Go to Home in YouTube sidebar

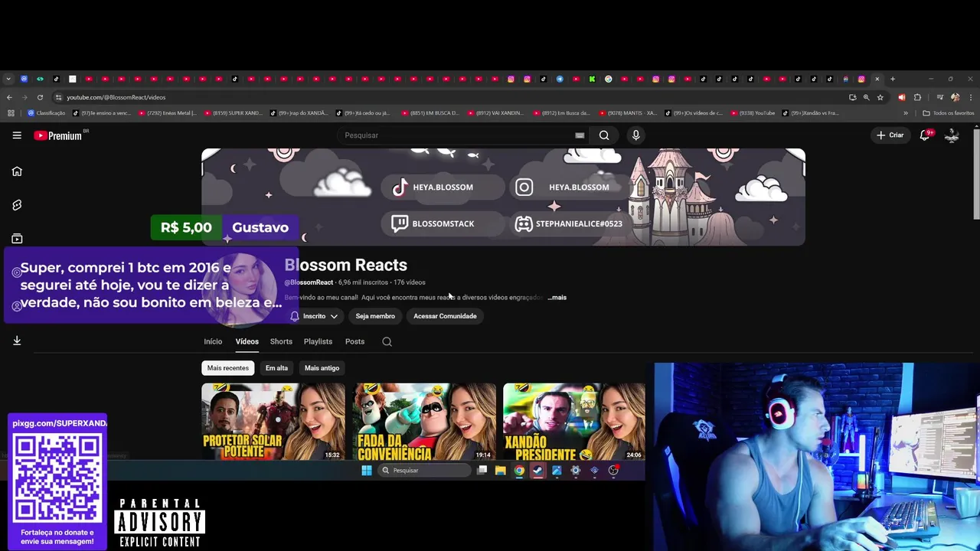click(x=17, y=171)
